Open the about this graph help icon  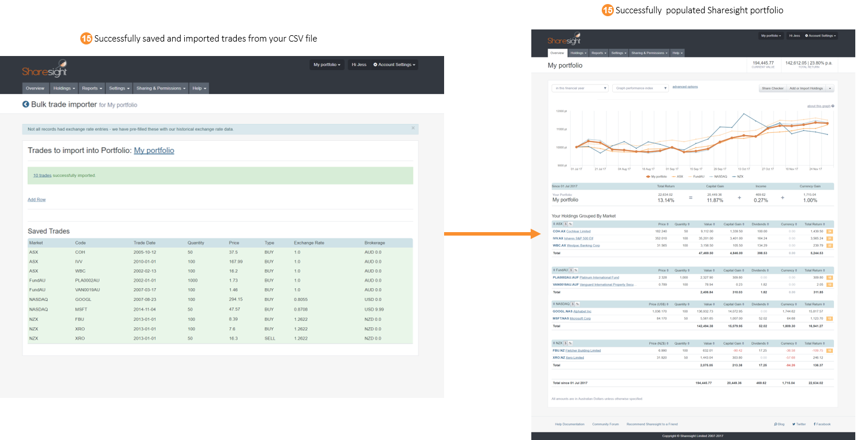click(834, 106)
